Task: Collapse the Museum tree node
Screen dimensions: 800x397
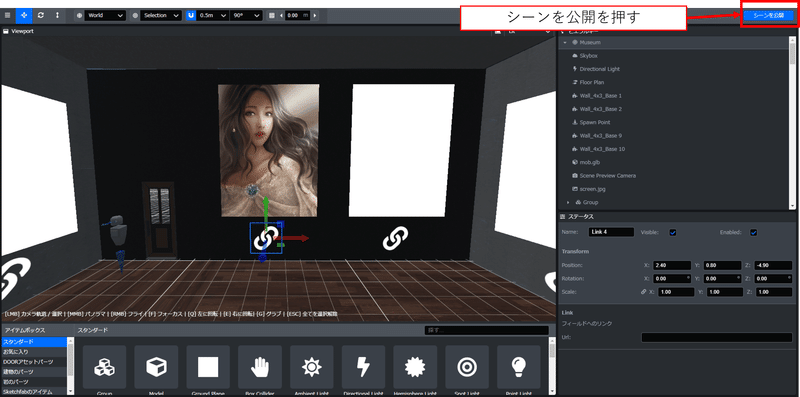Action: [x=565, y=42]
